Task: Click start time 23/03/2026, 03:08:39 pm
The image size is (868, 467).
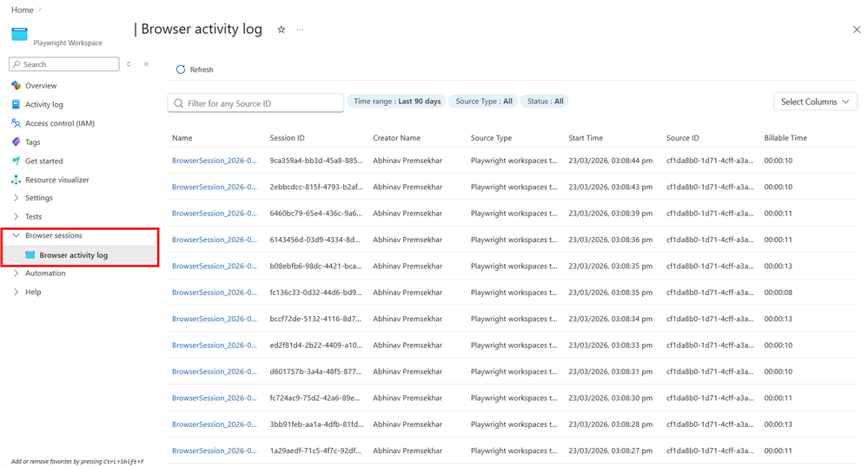Action: click(611, 213)
